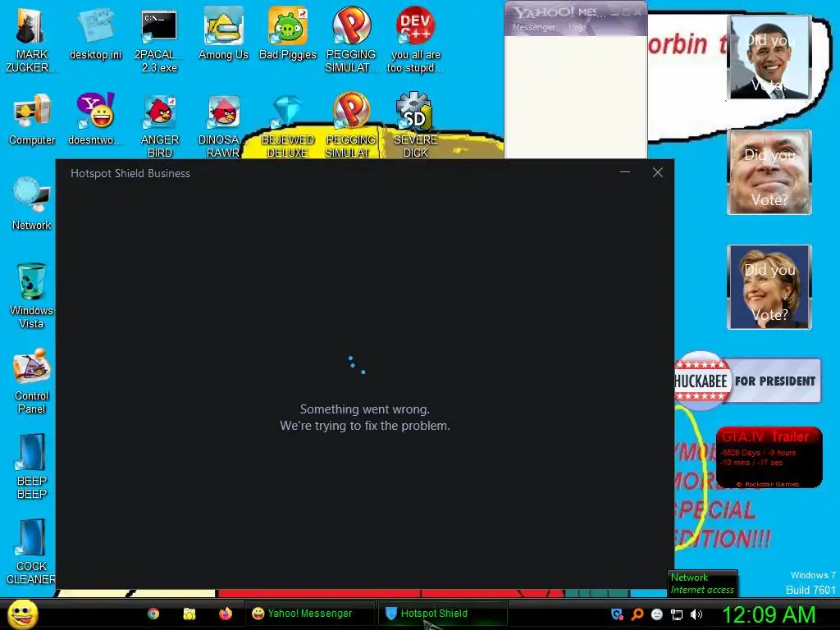Click the Huckabee FOR PRESIDENT banner

[748, 381]
